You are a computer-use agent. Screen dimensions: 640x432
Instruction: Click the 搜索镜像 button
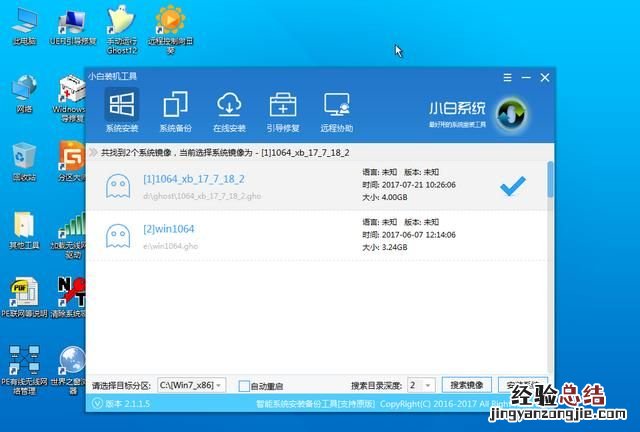467,385
